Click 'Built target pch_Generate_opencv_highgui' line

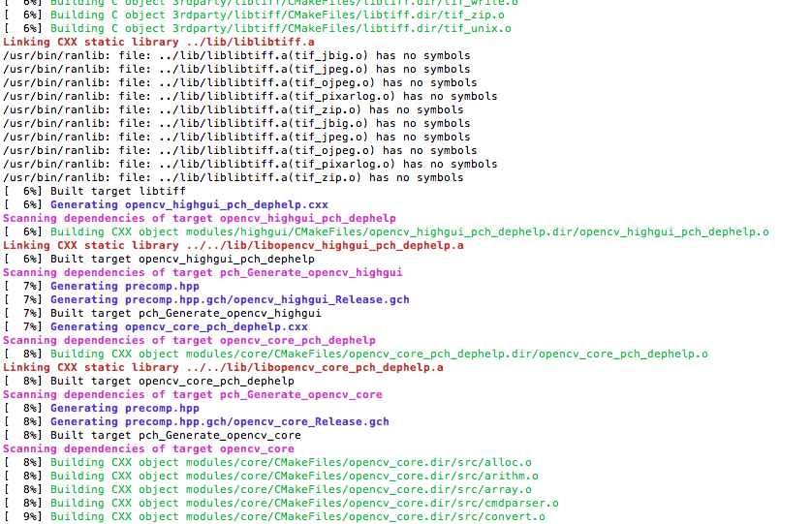162,313
